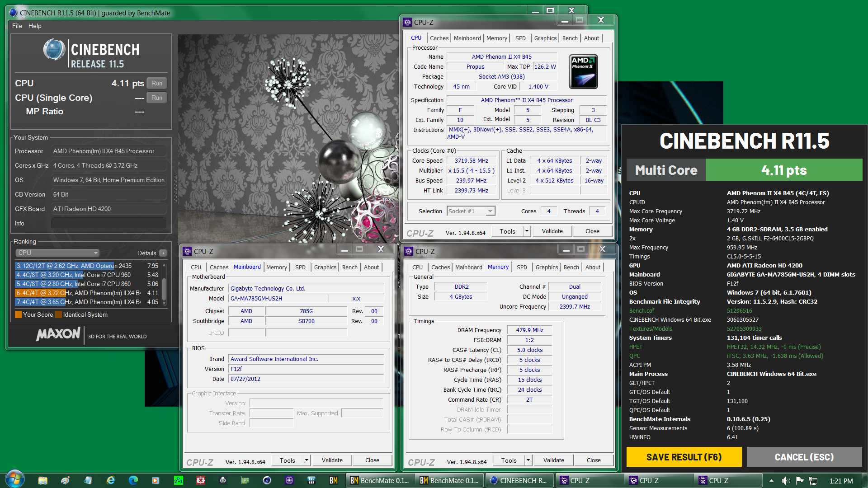Click the CPU-Z processor window title icon
The image size is (868, 488).
407,22
